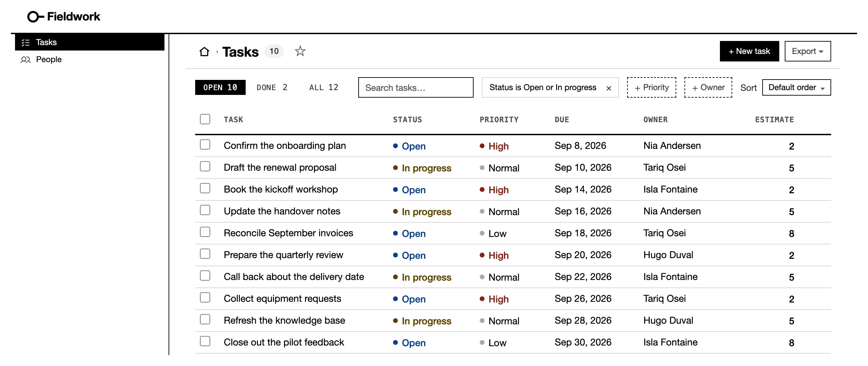868x366 pixels.
Task: Click the task count badge 10 beside Tasks
Action: (274, 51)
